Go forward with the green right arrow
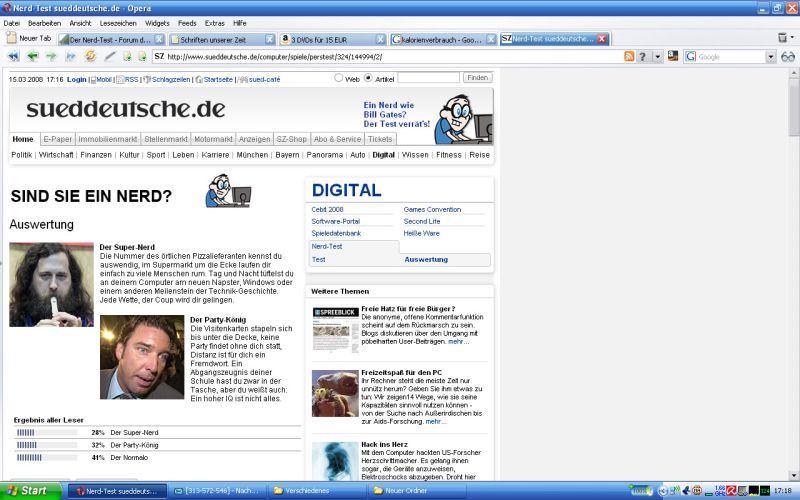Image resolution: width=800 pixels, height=500 pixels. pyautogui.click(x=52, y=56)
